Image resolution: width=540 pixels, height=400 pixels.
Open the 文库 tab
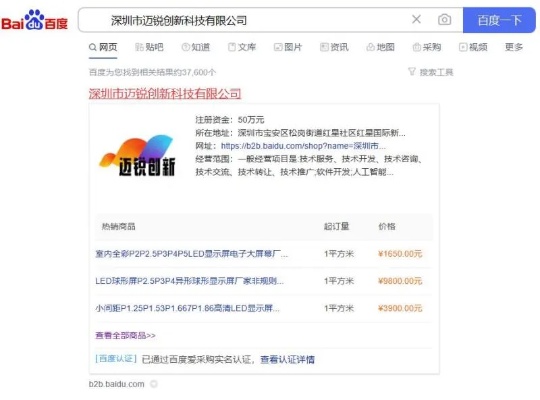[242, 47]
